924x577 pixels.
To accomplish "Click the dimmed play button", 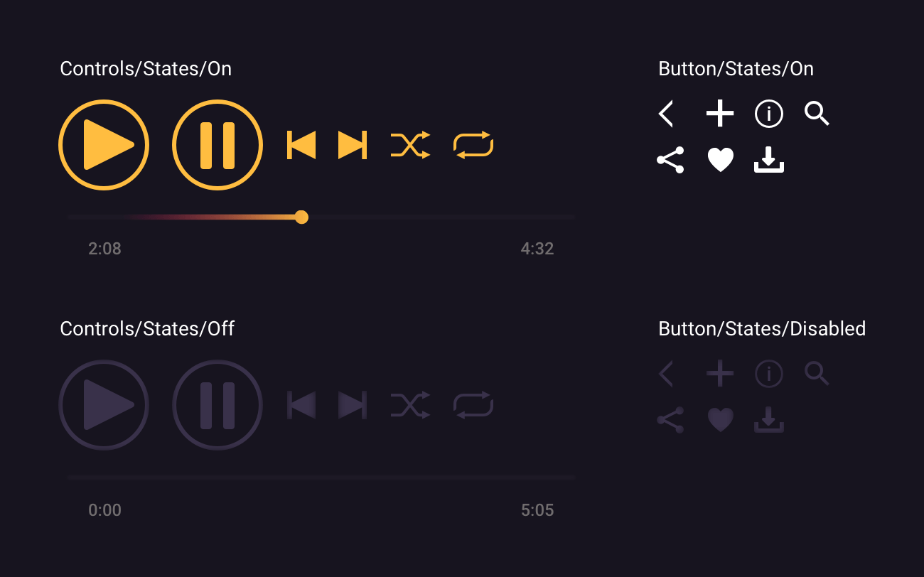I will 104,405.
